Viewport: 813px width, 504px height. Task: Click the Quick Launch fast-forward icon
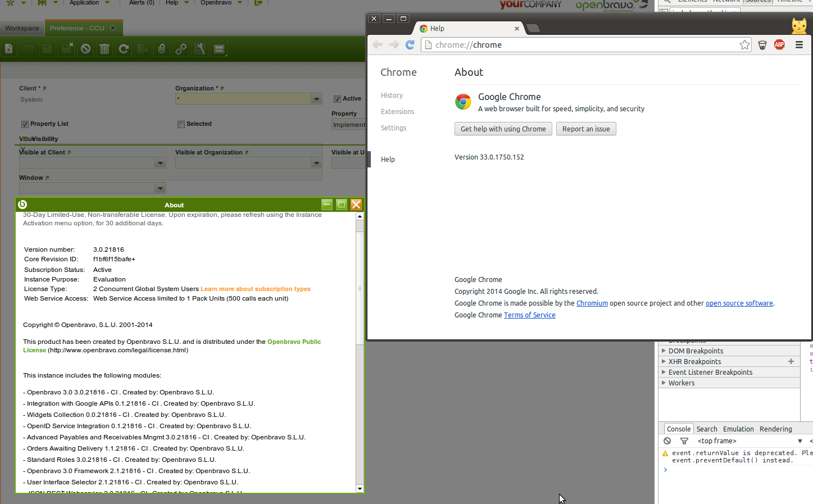42,3
